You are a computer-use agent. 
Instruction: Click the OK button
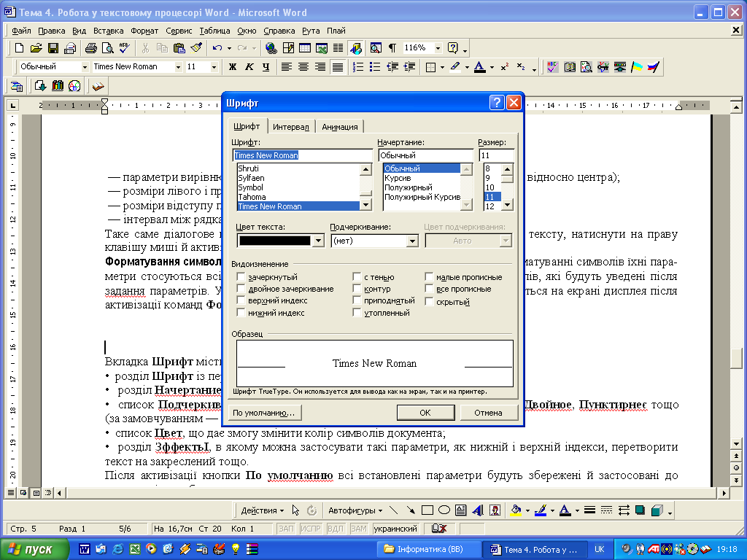(425, 413)
